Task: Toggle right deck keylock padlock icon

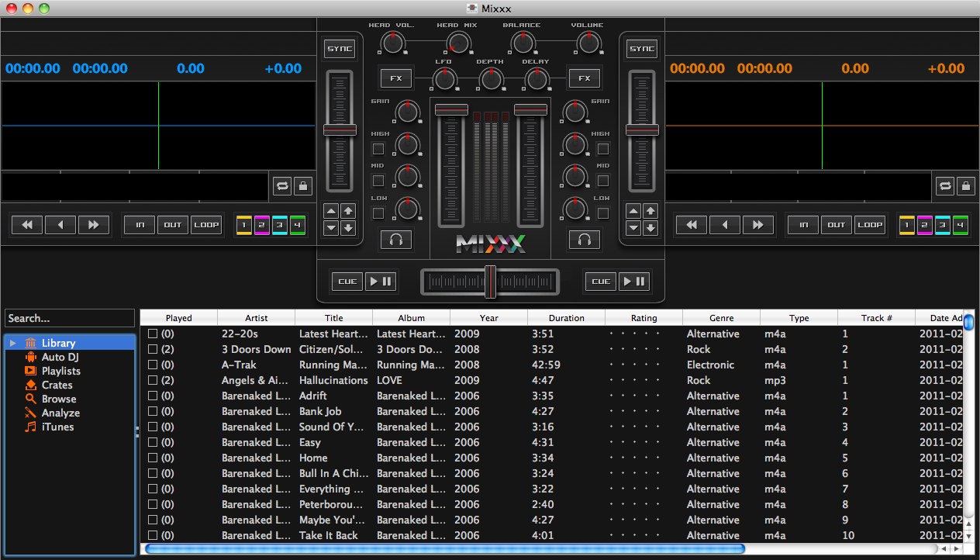Action: pyautogui.click(x=965, y=186)
